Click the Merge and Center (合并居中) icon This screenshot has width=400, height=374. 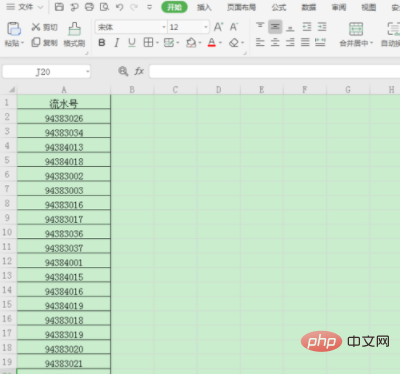pyautogui.click(x=356, y=29)
